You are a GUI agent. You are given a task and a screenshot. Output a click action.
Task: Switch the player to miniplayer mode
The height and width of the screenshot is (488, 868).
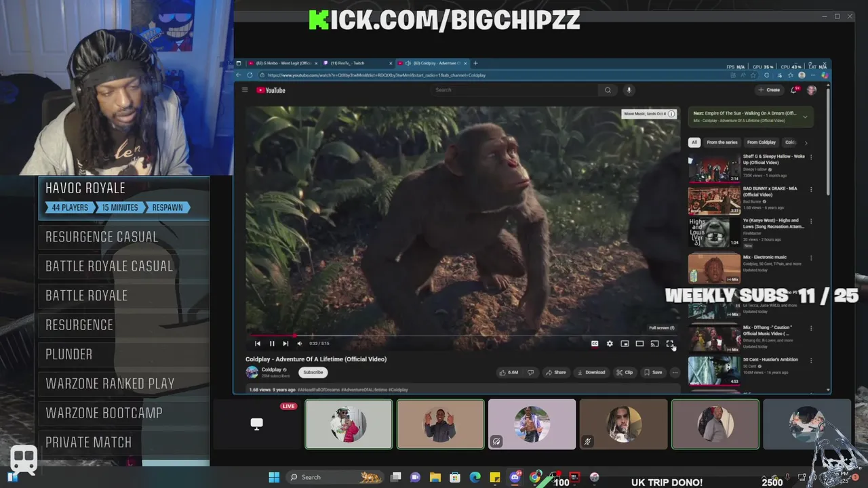625,344
